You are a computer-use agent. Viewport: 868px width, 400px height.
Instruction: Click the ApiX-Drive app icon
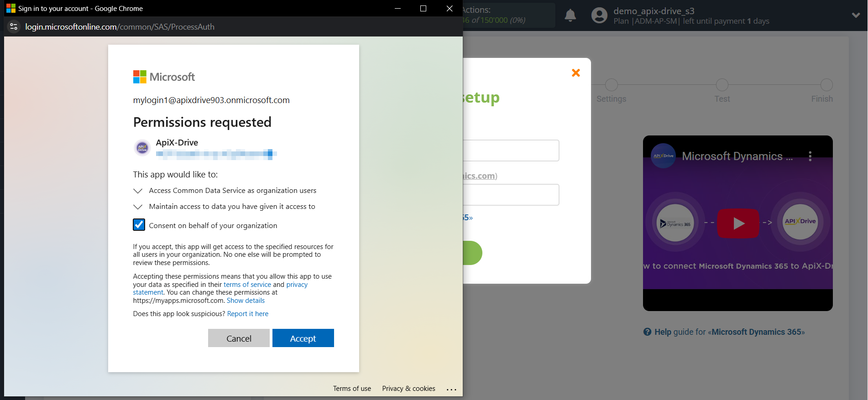click(x=142, y=148)
